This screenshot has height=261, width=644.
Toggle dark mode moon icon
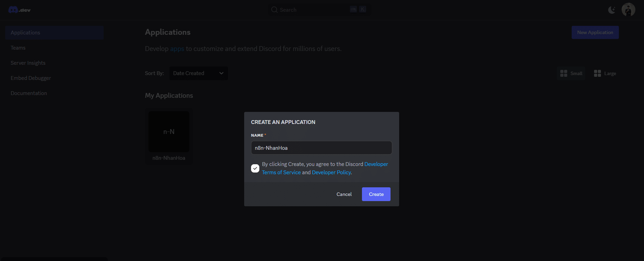pos(612,10)
